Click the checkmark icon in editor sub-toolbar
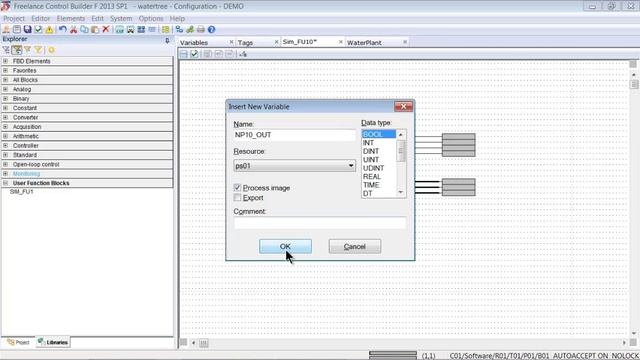The height and width of the screenshot is (360, 640). pos(194,54)
